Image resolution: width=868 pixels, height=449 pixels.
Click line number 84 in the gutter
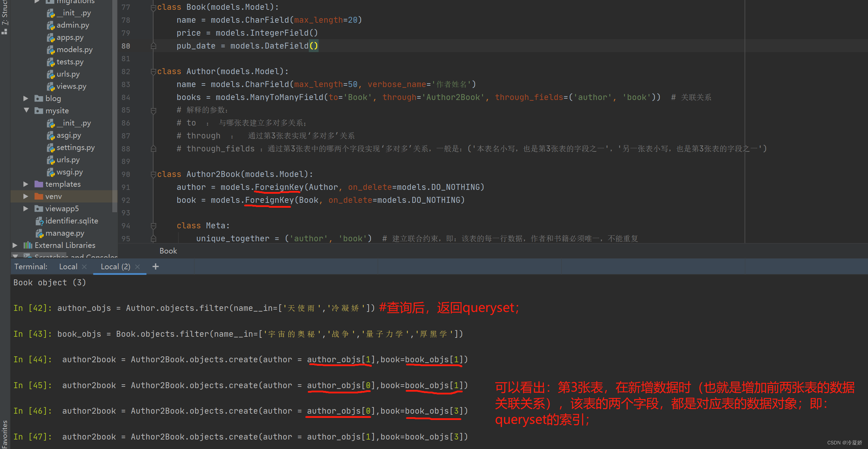click(126, 98)
